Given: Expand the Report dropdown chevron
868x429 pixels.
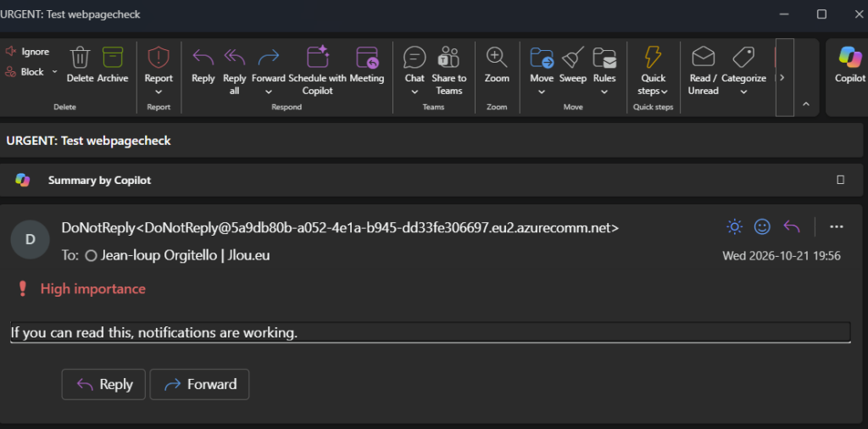Looking at the screenshot, I should tap(159, 92).
